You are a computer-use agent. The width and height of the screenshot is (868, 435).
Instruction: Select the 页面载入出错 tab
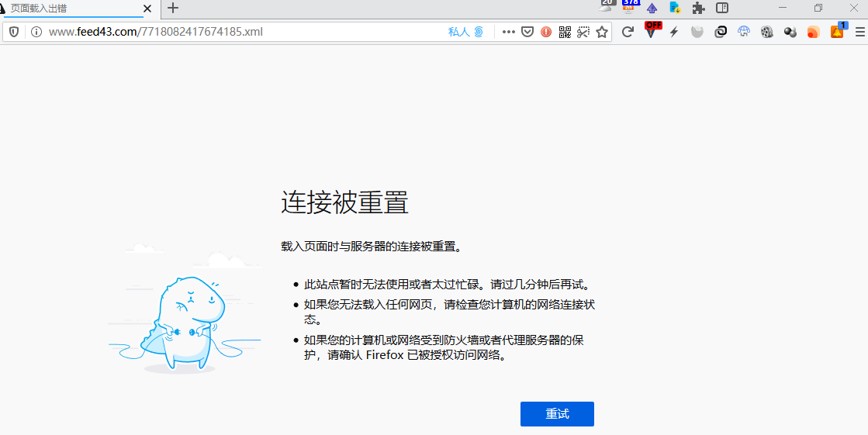[78, 9]
